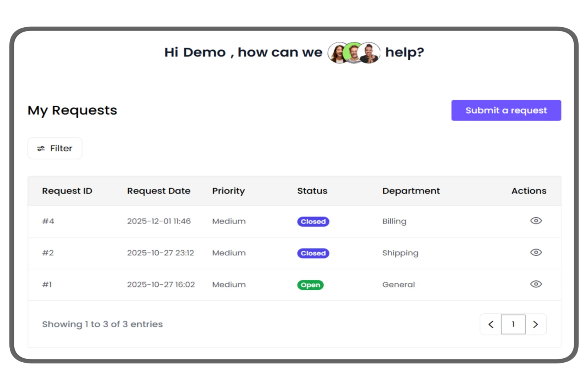View the General department request #1
Image resolution: width=588 pixels, height=390 pixels.
tap(536, 284)
